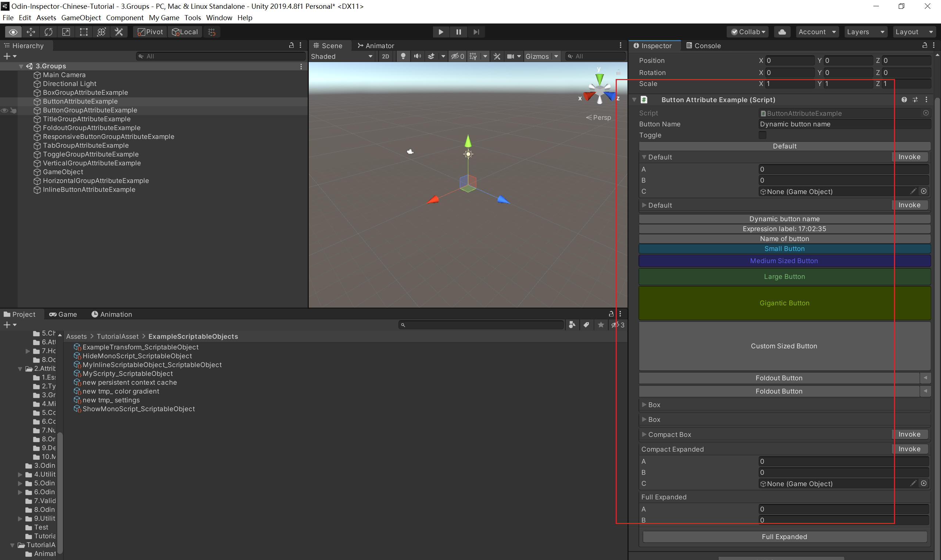Open the GameObject menu
Viewport: 941px width, 560px height.
tap(81, 18)
